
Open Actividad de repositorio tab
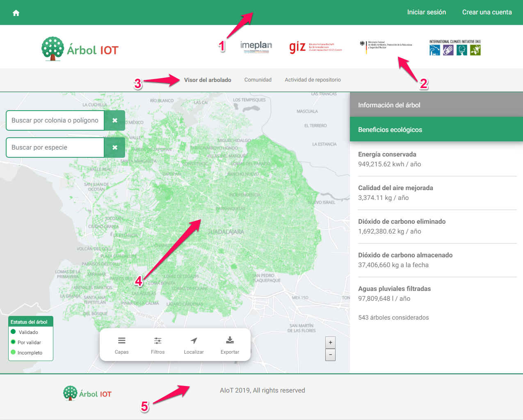[313, 80]
